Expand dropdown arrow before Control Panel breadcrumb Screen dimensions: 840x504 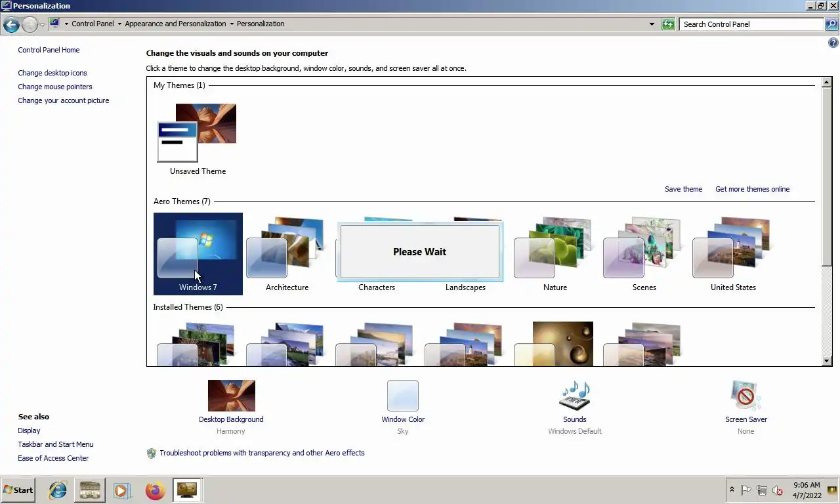click(x=66, y=24)
